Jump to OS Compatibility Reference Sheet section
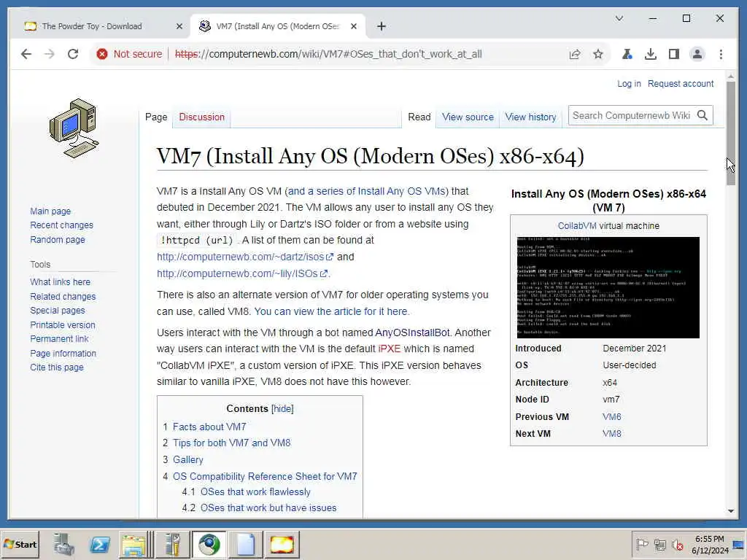747x560 pixels. point(265,476)
